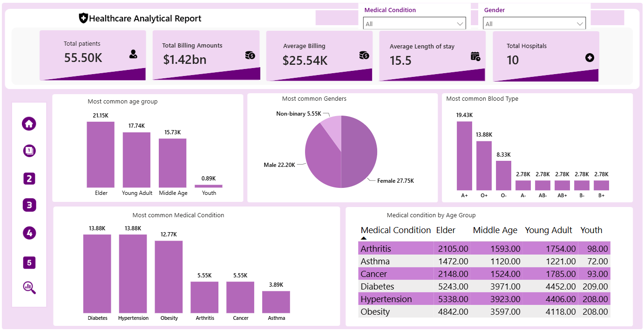Select the Cancer row label in table
644x331 pixels.
tap(374, 274)
